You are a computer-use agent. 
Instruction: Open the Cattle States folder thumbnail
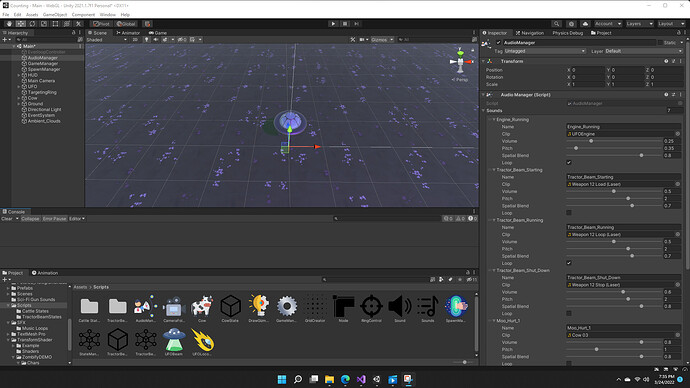89,306
